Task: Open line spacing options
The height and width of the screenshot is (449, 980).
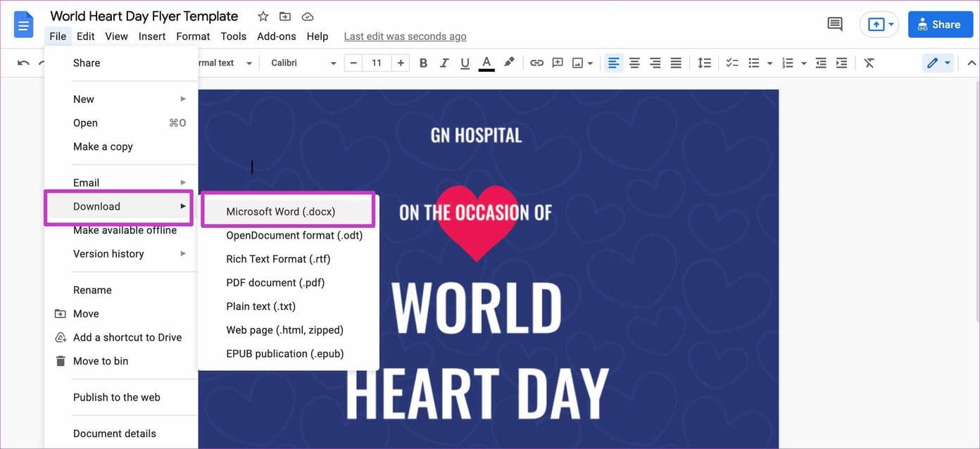Action: click(704, 63)
